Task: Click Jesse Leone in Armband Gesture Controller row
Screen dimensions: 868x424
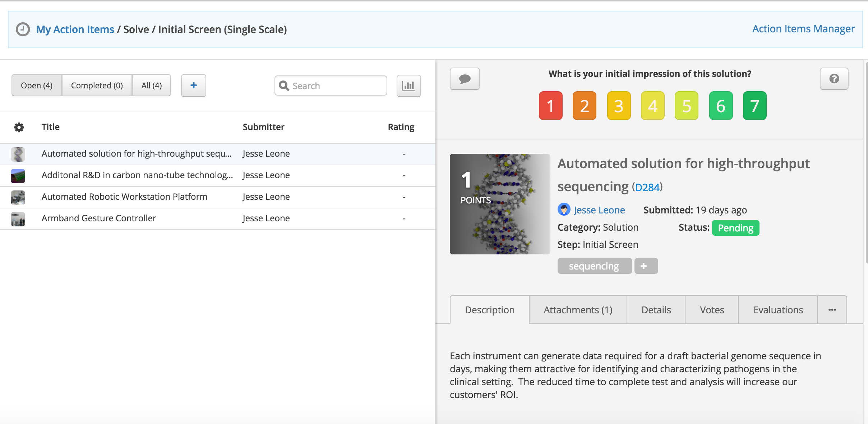Action: pos(266,218)
